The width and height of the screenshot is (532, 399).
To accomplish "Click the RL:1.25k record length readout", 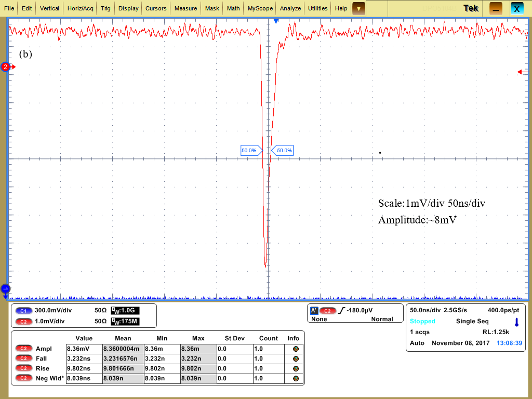I will (x=496, y=332).
